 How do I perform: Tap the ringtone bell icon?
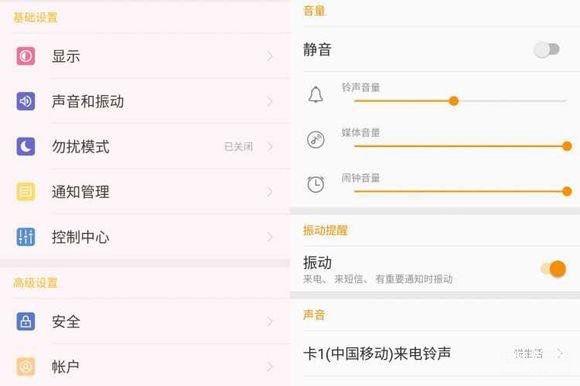pyautogui.click(x=316, y=95)
